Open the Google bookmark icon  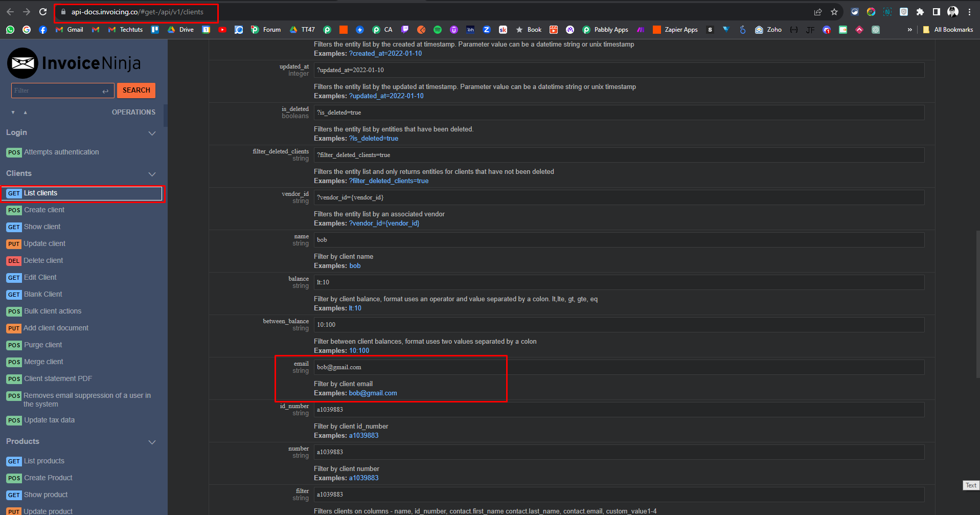(27, 30)
